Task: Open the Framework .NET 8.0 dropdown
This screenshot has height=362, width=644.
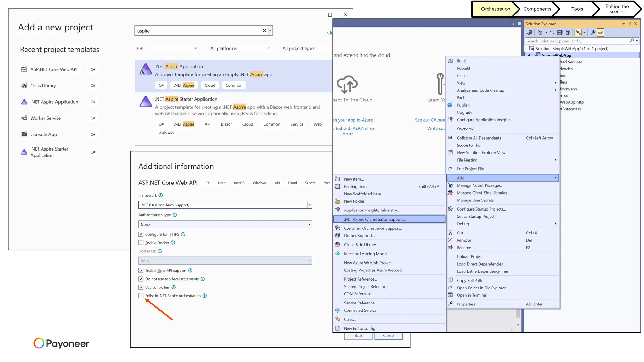Action: pos(225,205)
